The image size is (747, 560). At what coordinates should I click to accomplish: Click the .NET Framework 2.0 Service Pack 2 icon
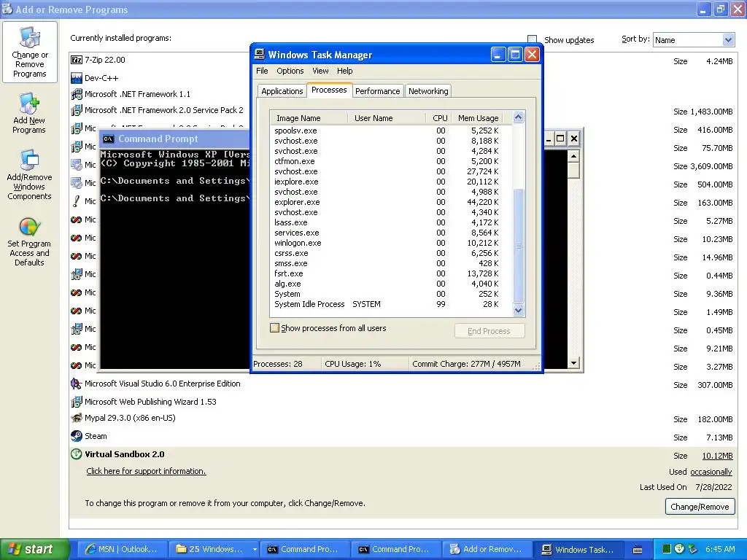click(x=76, y=111)
